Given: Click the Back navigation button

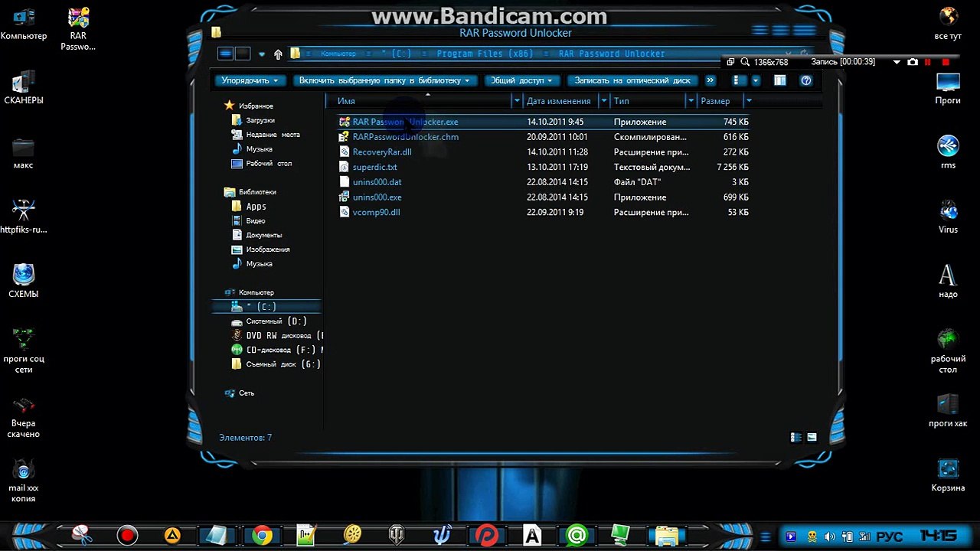Looking at the screenshot, I should click(x=225, y=54).
